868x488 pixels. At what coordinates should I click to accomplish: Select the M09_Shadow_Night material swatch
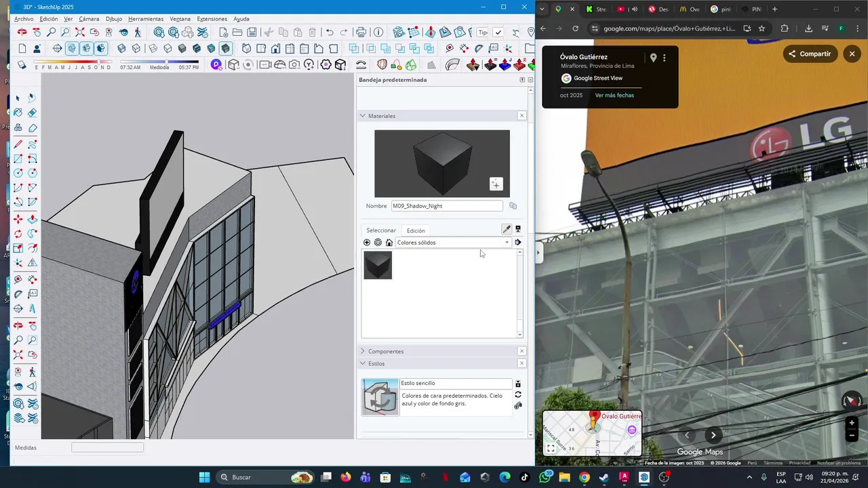378,265
